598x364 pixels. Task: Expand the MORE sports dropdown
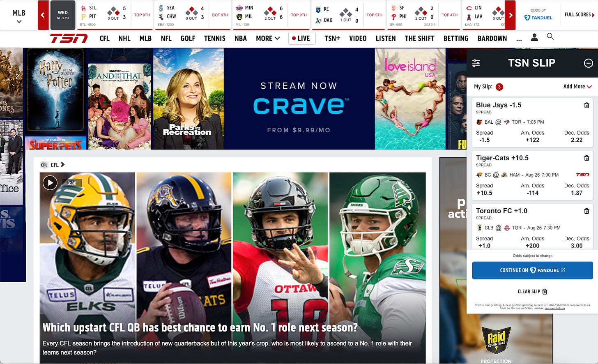[x=268, y=38]
